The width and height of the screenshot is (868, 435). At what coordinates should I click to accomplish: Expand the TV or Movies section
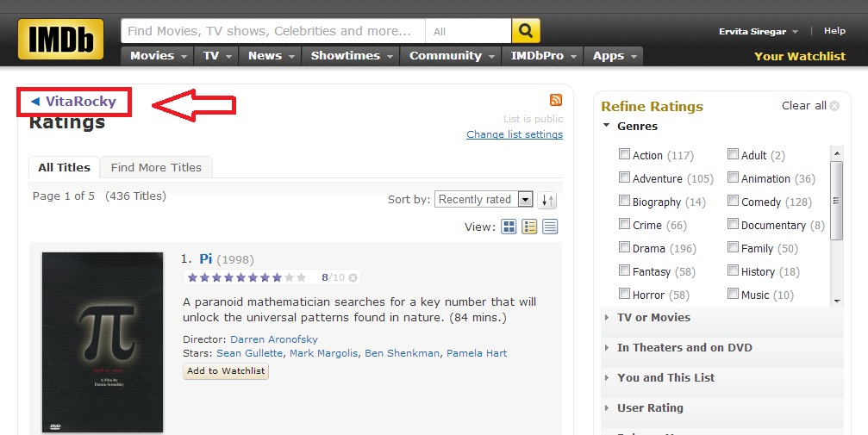click(653, 317)
